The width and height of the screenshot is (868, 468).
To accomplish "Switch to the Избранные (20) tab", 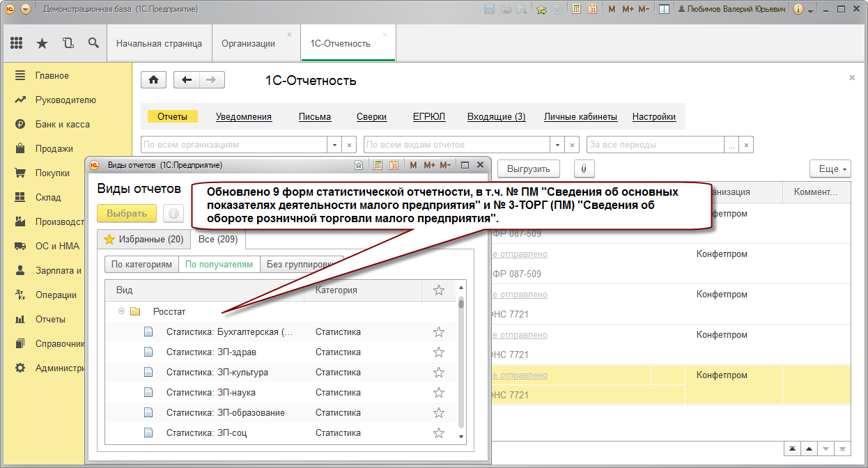I will [144, 240].
